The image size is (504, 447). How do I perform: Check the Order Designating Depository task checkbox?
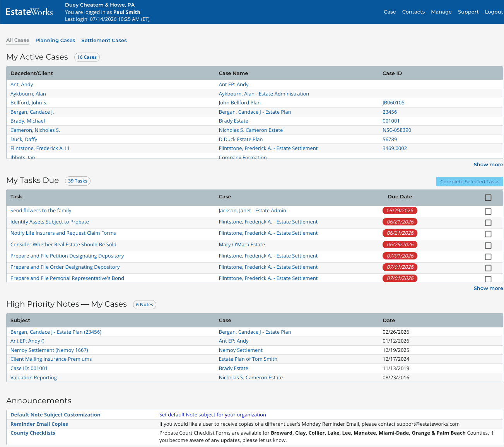pos(488,268)
